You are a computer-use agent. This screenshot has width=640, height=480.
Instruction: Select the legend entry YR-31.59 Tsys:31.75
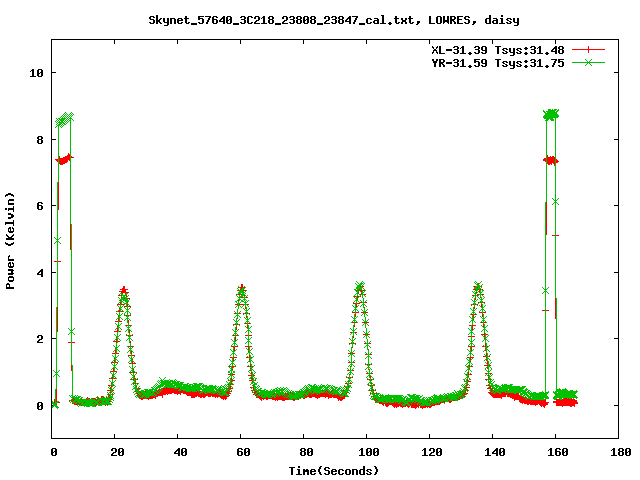498,63
